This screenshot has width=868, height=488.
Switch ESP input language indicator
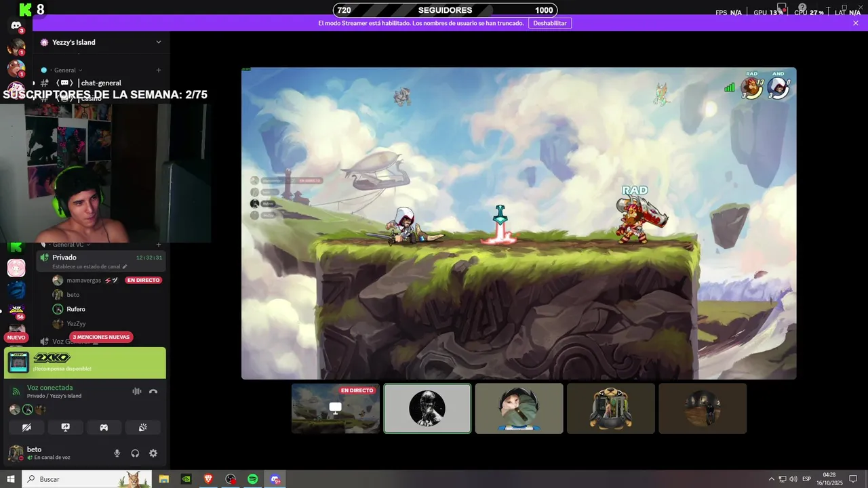807,479
